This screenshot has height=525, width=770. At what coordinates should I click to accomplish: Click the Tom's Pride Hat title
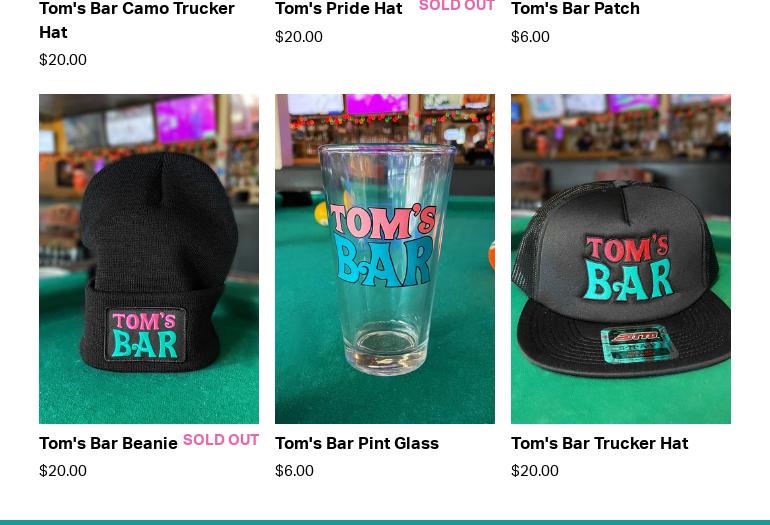pos(339,8)
